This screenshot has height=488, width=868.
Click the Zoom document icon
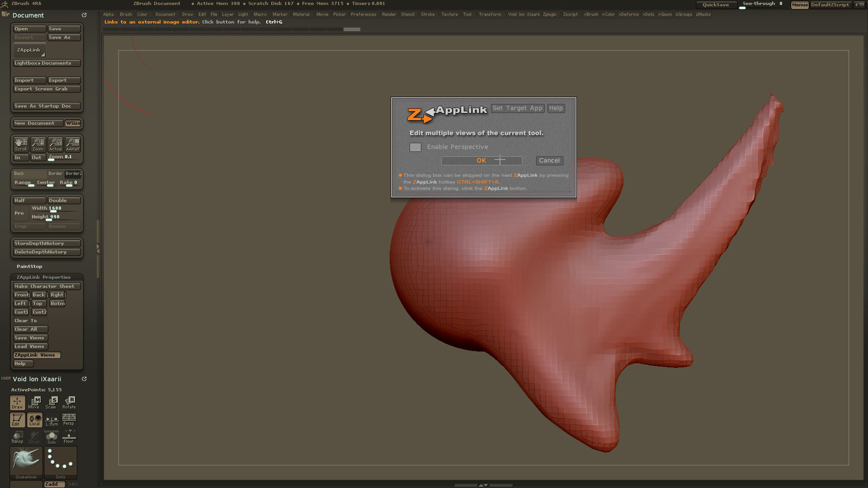pyautogui.click(x=38, y=145)
